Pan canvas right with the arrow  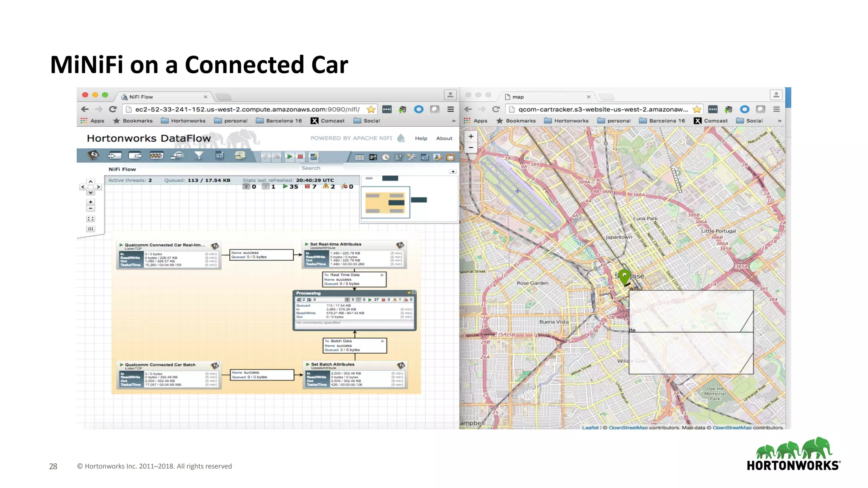point(98,187)
